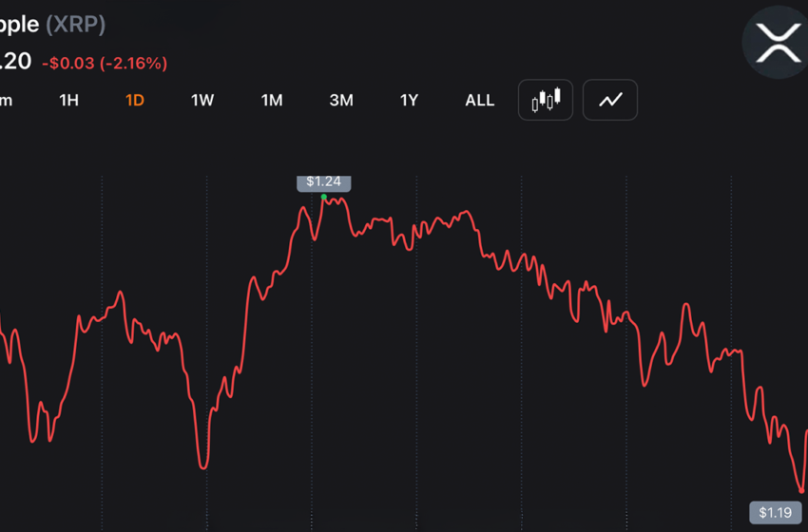Click the green peak marker dot
Viewport: 808px width, 532px height.
coord(323,197)
